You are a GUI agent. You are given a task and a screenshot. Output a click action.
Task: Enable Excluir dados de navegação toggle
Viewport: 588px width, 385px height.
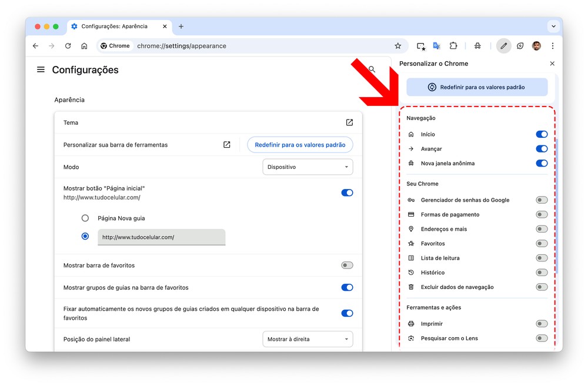[542, 287]
